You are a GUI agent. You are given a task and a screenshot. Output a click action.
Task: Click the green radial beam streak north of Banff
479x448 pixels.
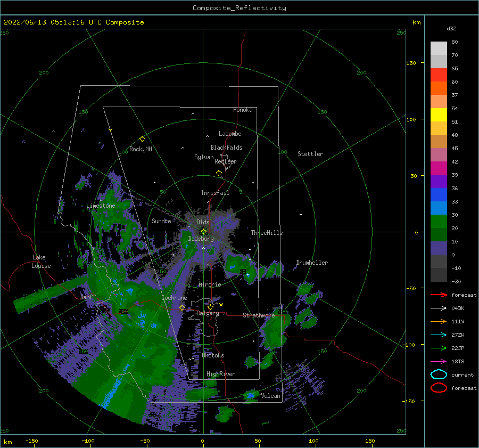(51, 294)
